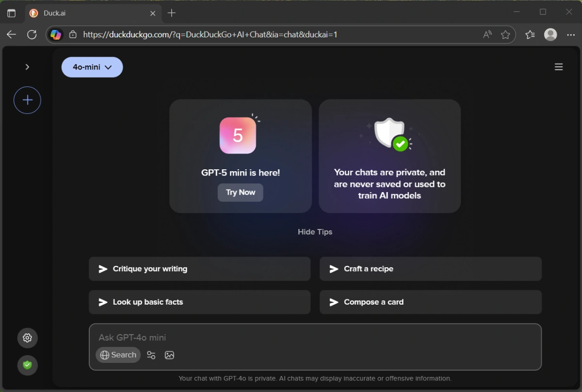
Task: Open the browser profile avatar
Action: point(550,34)
